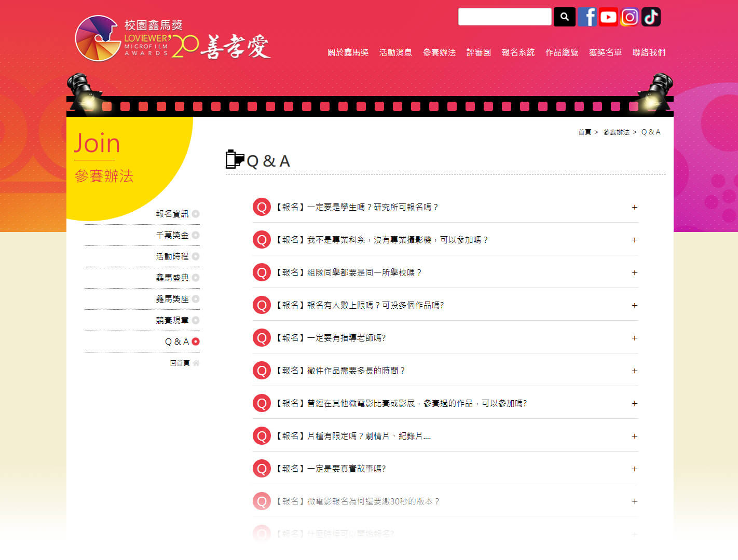Go to 聯絡我們 page
The height and width of the screenshot is (560, 738).
(649, 52)
